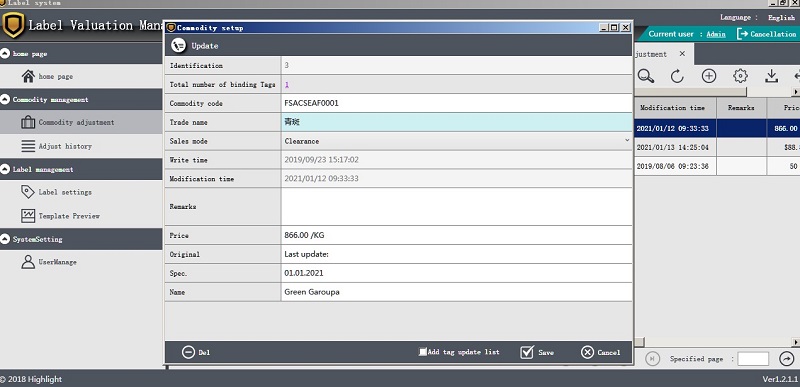800x387 pixels.
Task: Click the Update header icon in dialog
Action: 179,45
